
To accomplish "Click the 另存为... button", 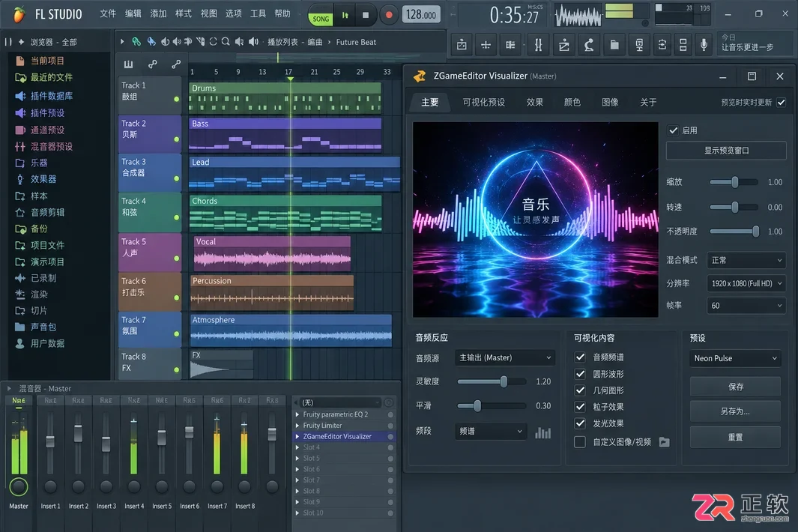I will tap(735, 411).
